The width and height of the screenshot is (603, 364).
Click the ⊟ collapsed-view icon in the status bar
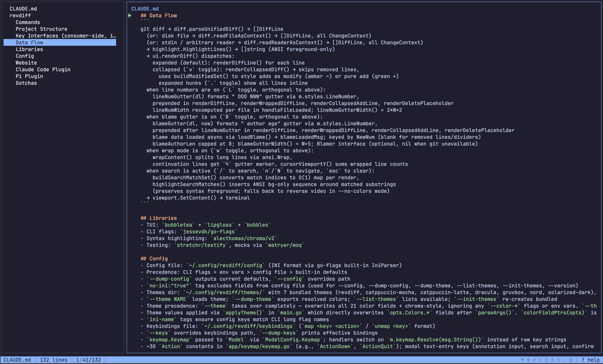[x=546, y=359]
